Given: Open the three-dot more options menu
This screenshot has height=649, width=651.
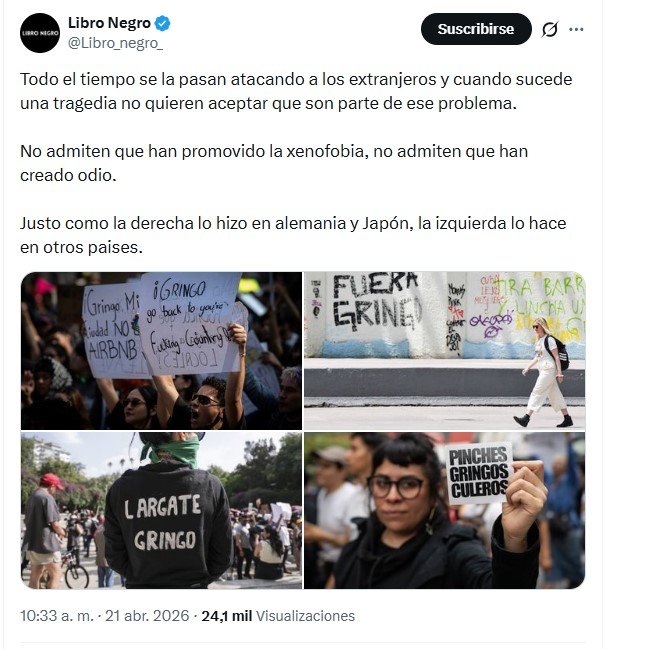Looking at the screenshot, I should [576, 29].
